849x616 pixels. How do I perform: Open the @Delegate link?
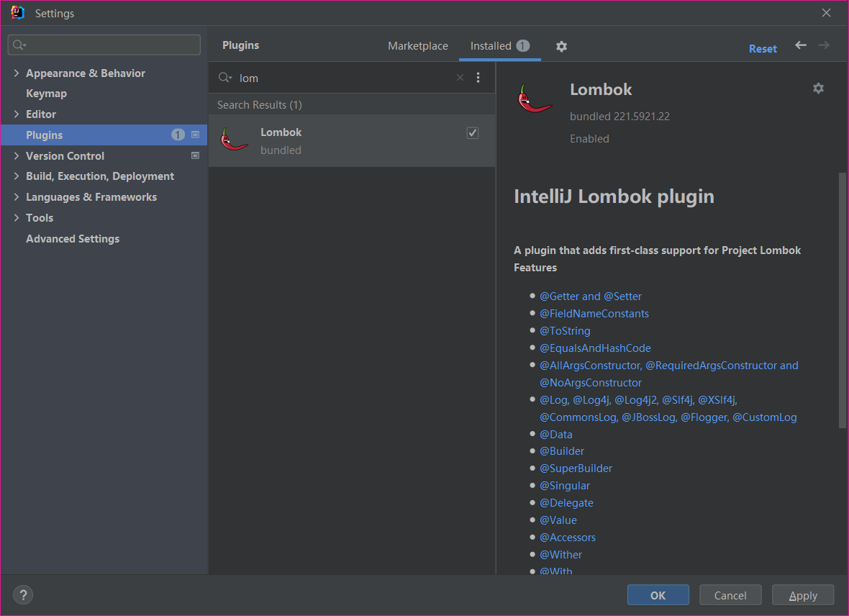566,503
